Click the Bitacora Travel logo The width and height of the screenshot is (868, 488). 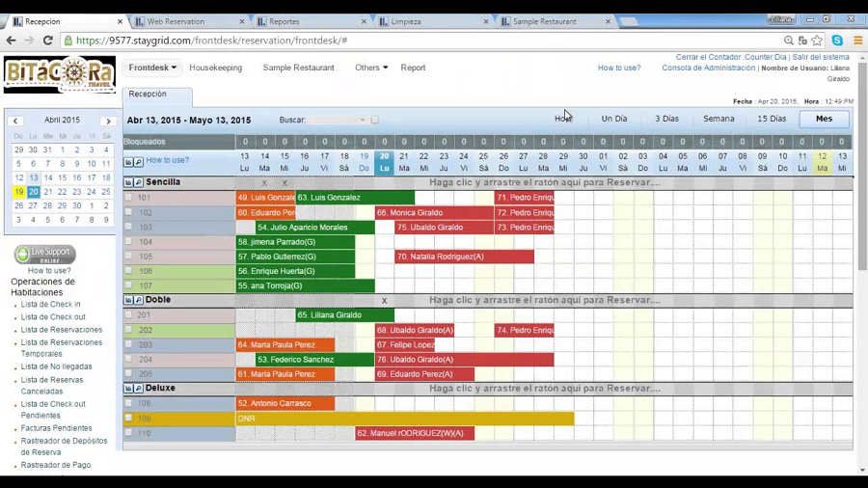coord(59,74)
